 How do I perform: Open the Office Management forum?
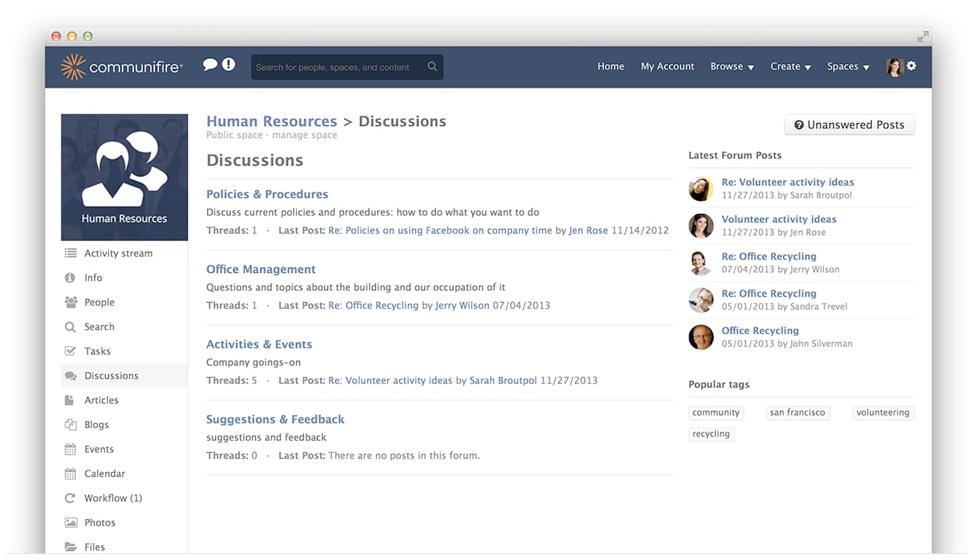(261, 269)
